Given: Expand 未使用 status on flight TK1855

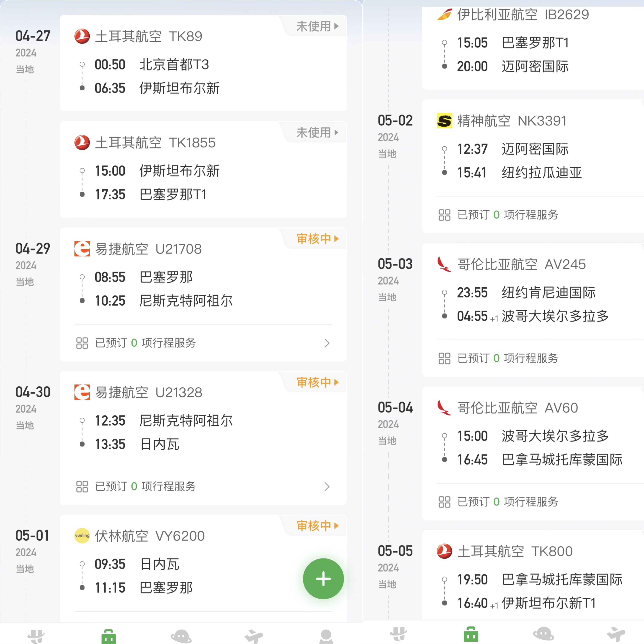Looking at the screenshot, I should 317,133.
